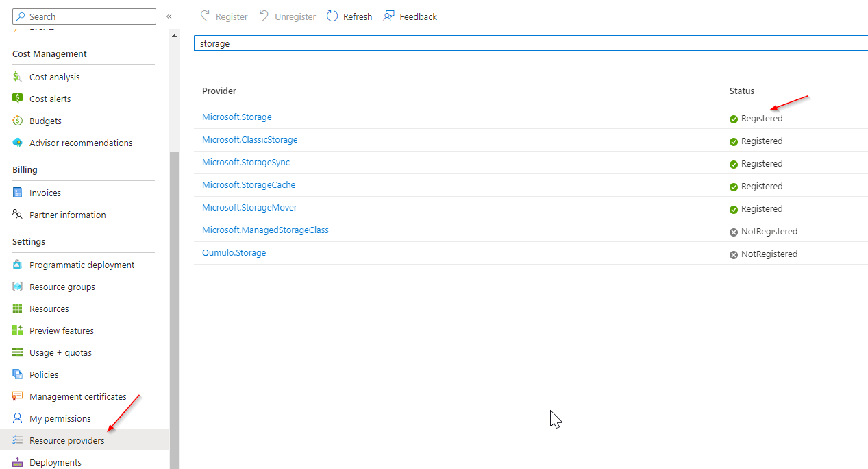
Task: Click Microsoft.Storage green registered check icon
Action: click(734, 119)
